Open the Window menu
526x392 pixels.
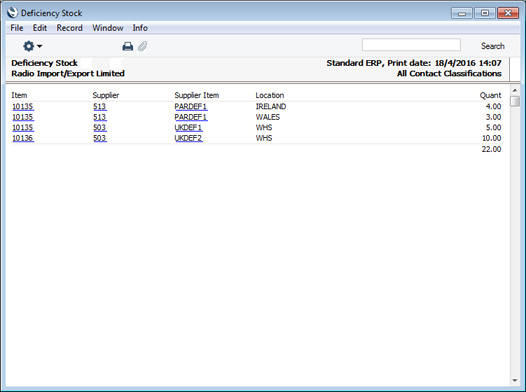108,28
